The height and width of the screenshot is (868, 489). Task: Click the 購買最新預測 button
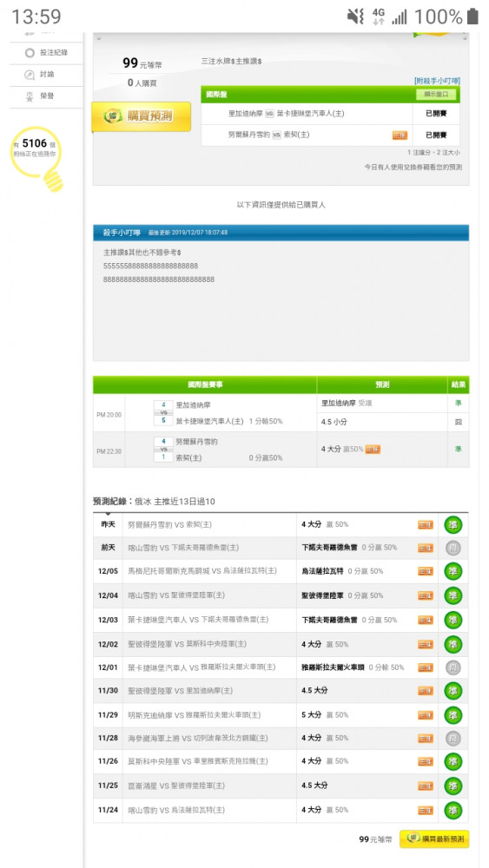434,839
